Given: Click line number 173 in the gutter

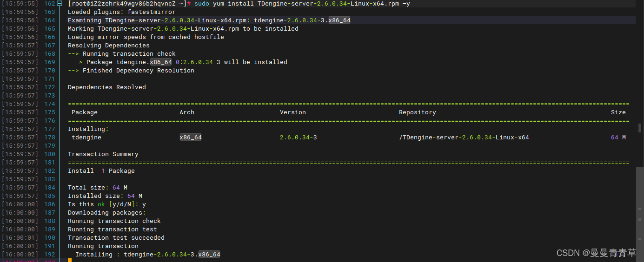Looking at the screenshot, I should [50, 96].
